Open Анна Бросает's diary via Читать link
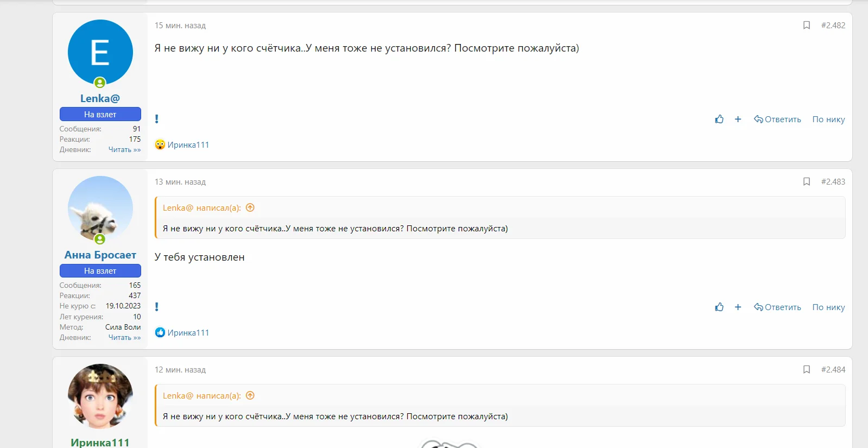Screen dimensions: 868x448 click(124, 338)
